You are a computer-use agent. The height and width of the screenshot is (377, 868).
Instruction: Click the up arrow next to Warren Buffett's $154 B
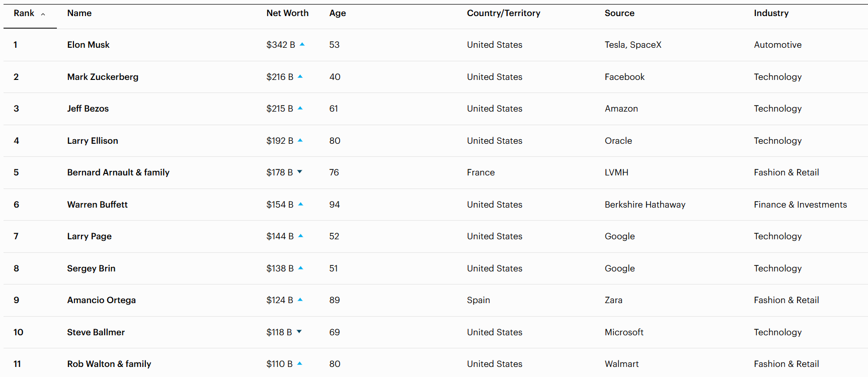pyautogui.click(x=301, y=204)
